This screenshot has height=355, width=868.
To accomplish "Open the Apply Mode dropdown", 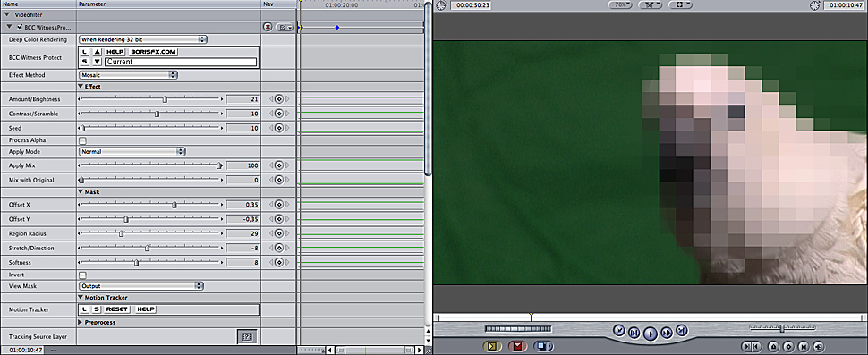I will (132, 151).
